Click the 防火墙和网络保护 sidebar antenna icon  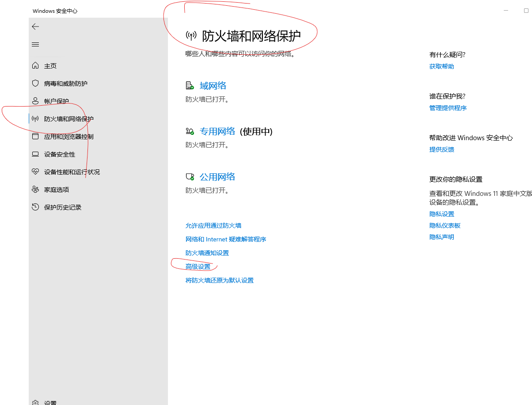coord(35,118)
